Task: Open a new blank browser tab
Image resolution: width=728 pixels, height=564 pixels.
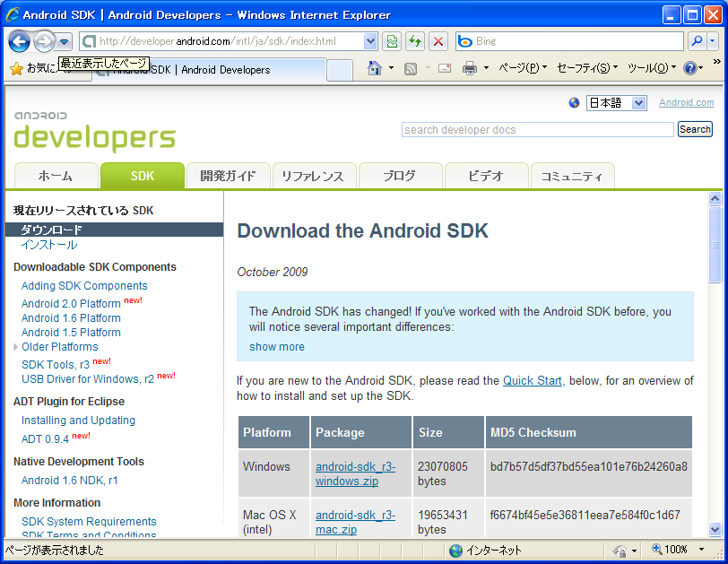Action: pos(340,71)
